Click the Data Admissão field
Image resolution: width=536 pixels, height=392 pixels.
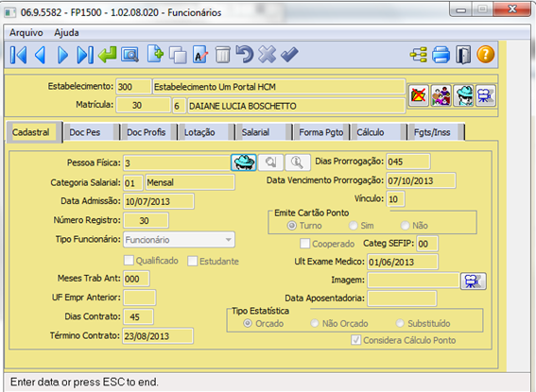[x=159, y=201]
